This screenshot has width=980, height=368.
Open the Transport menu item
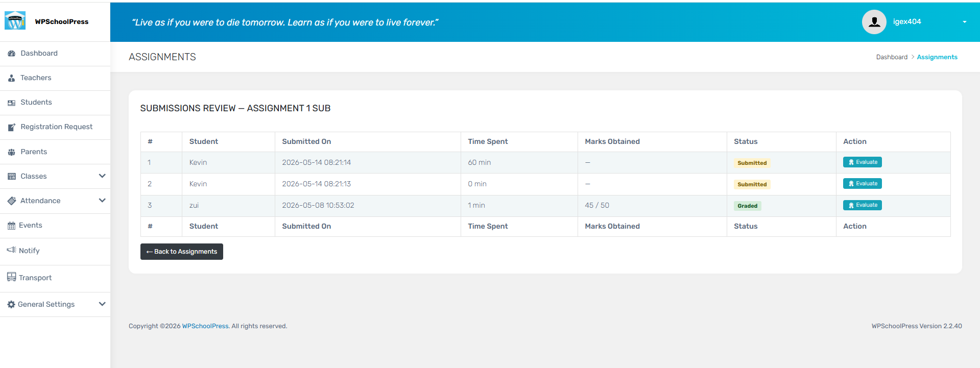point(55,278)
